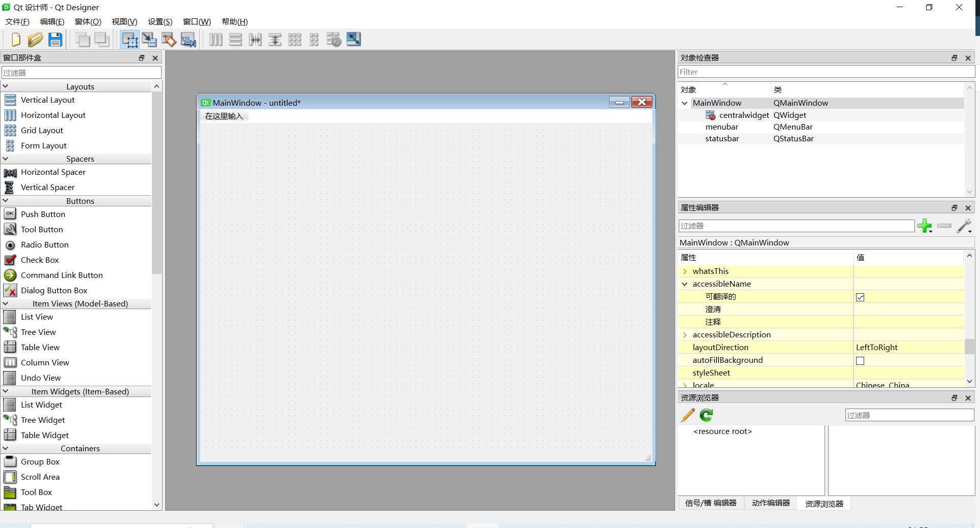Activate Edit Tab Order mode

pyautogui.click(x=188, y=39)
